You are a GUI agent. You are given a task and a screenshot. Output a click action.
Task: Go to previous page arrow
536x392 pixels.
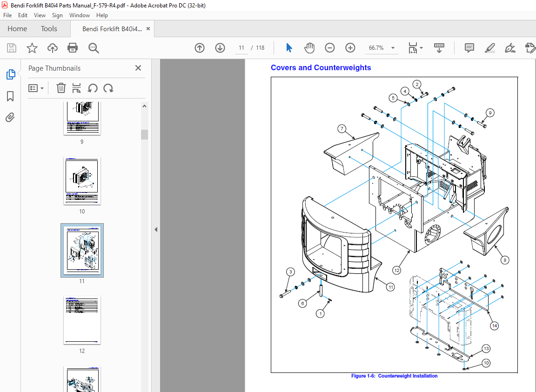200,48
